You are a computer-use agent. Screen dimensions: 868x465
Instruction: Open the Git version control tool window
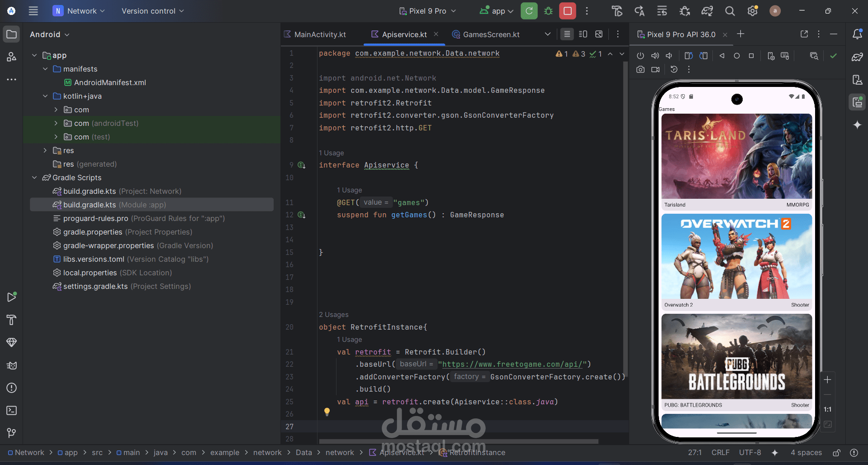[x=12, y=433]
